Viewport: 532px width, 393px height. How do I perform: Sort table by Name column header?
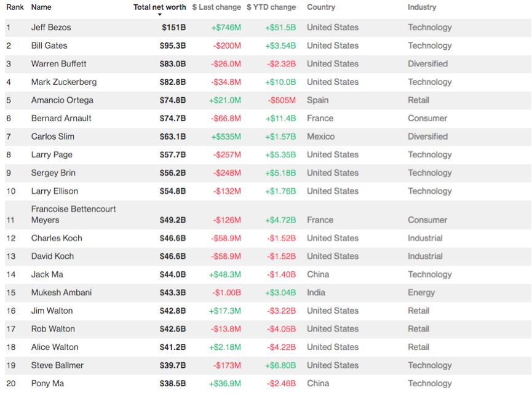point(41,7)
